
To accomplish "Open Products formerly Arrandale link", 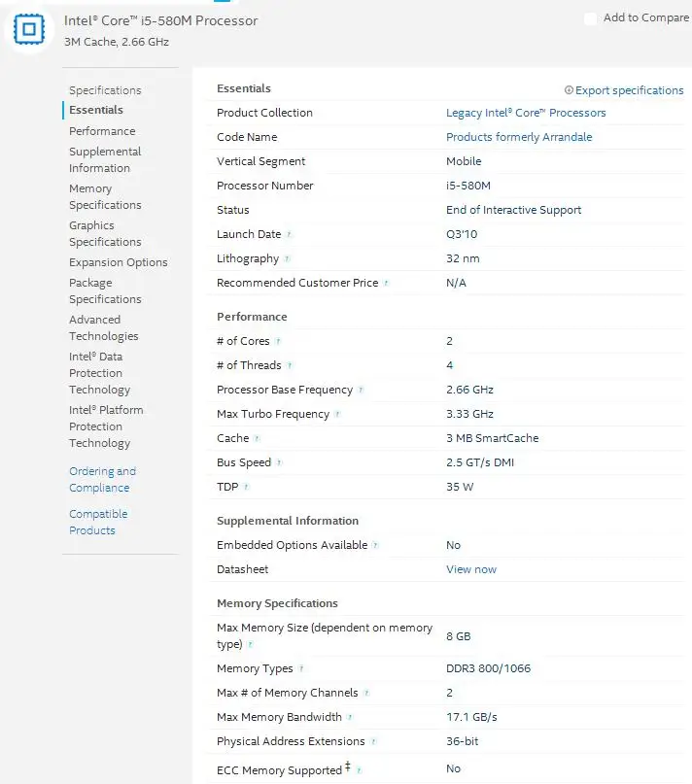I will click(519, 137).
